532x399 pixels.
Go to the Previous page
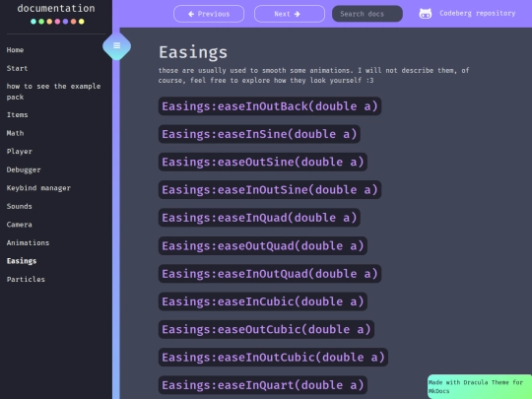point(209,14)
